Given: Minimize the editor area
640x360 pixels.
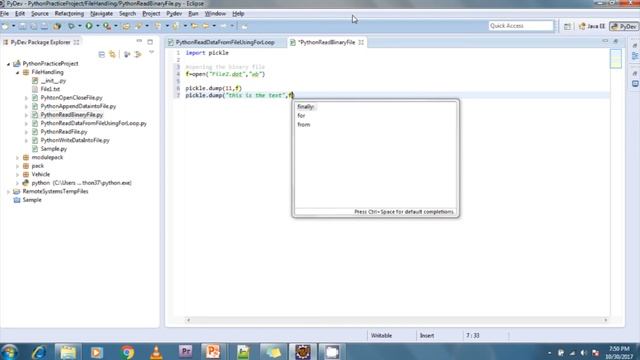Looking at the screenshot, I should 605,41.
